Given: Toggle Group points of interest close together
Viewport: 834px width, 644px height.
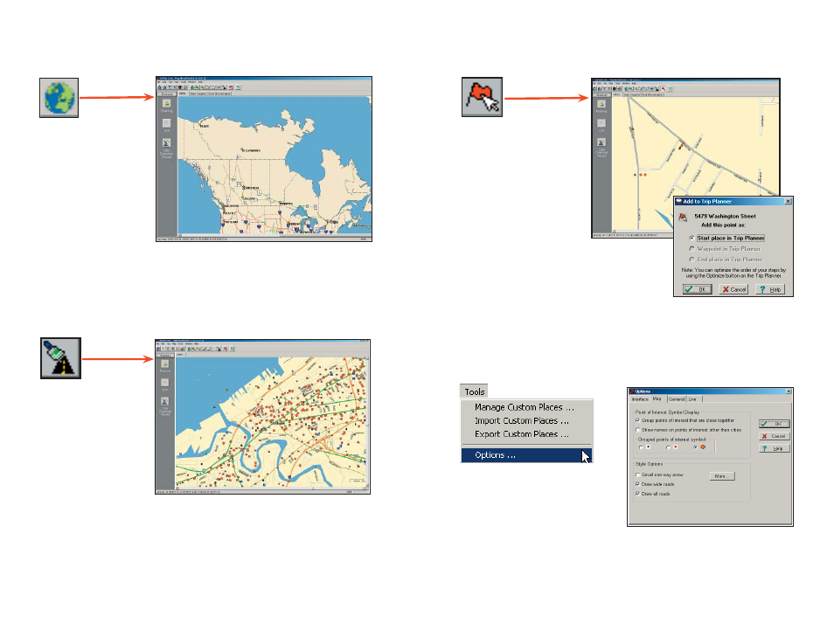Looking at the screenshot, I should tap(637, 420).
